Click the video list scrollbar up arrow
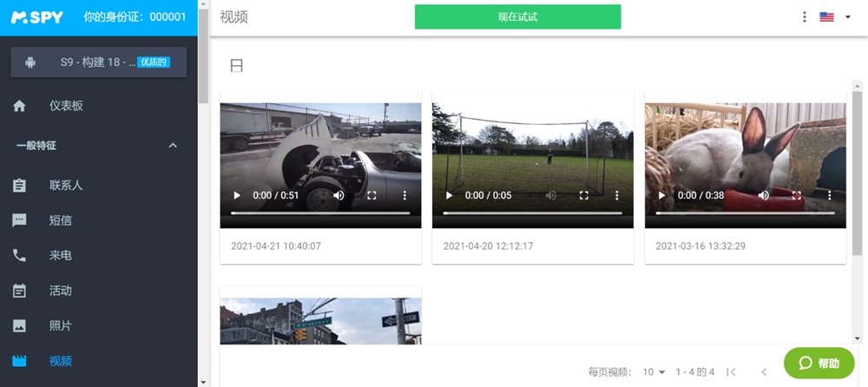This screenshot has width=868, height=387. pyautogui.click(x=858, y=85)
